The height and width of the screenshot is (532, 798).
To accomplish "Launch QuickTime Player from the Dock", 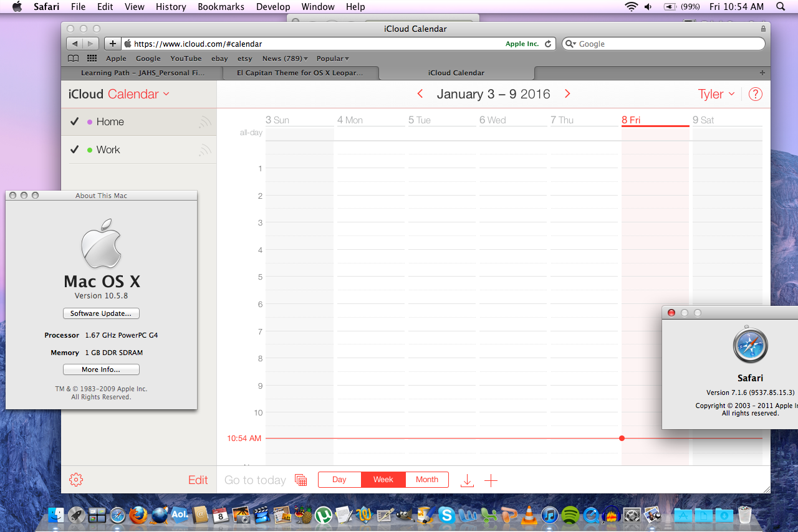I will click(590, 515).
